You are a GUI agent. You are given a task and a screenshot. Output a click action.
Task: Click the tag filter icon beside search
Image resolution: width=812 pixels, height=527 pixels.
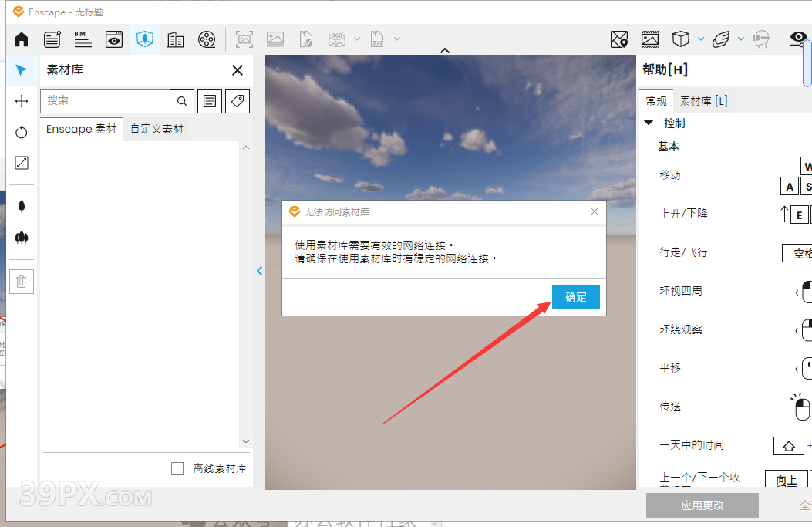coord(238,100)
